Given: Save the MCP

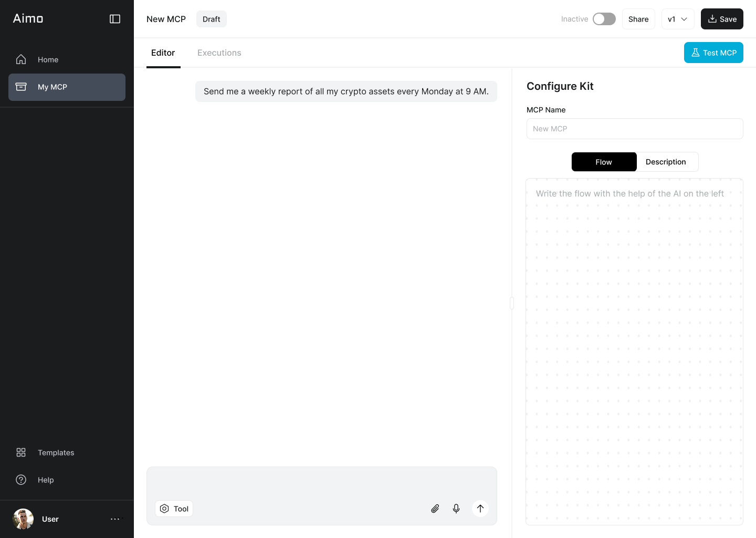Looking at the screenshot, I should (722, 19).
